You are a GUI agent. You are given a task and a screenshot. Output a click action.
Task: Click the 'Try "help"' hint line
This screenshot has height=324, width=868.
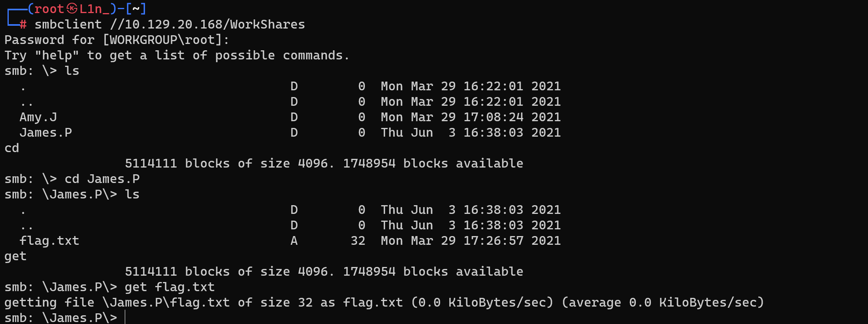point(177,55)
